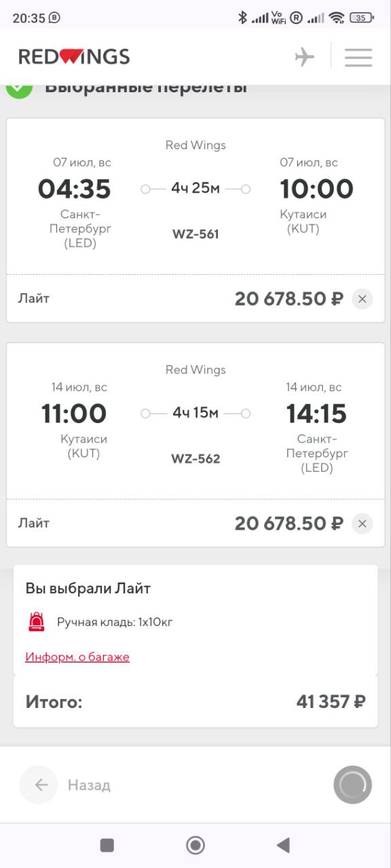The height and width of the screenshot is (868, 391).
Task: Open Red Wings logo home page
Action: coord(74,57)
